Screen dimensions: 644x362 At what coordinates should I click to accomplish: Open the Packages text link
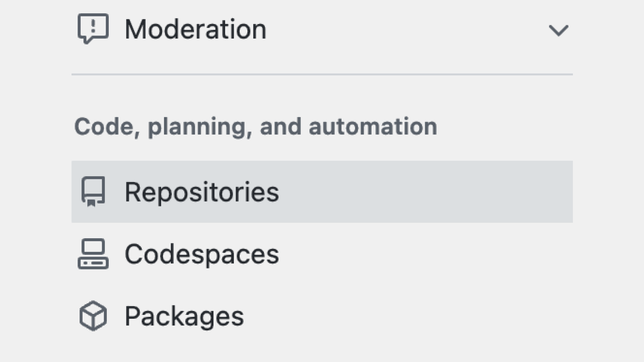(x=184, y=316)
